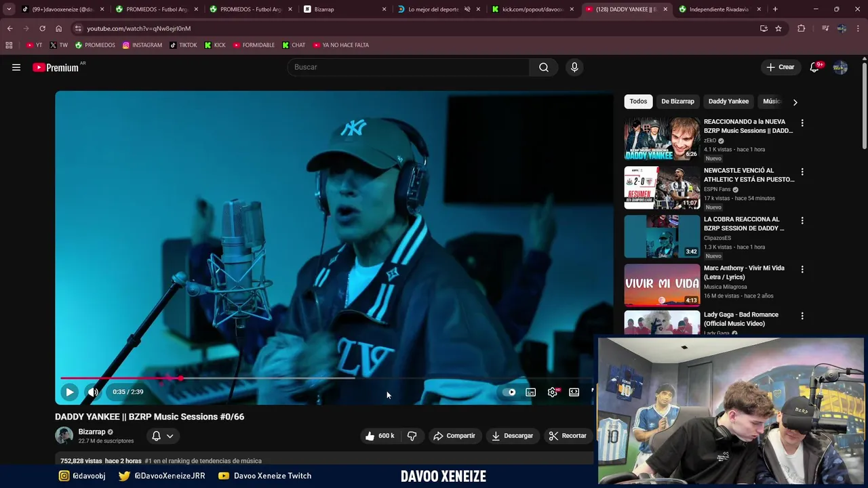Reload the current page
The image size is (868, 488).
coord(42,28)
